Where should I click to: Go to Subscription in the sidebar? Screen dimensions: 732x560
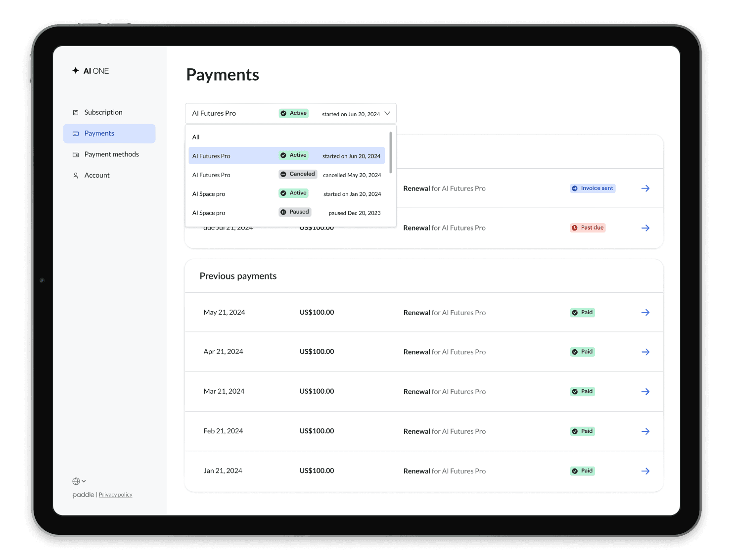109,112
